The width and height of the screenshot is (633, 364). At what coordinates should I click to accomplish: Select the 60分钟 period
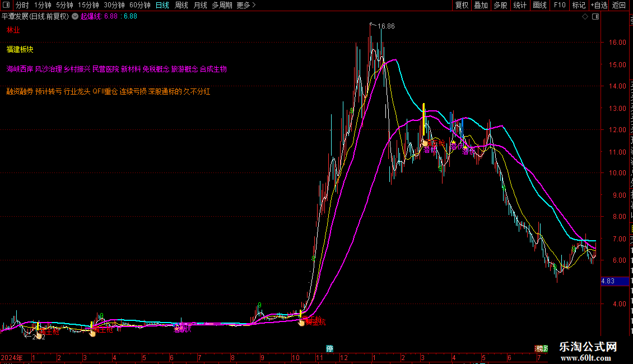(139, 5)
